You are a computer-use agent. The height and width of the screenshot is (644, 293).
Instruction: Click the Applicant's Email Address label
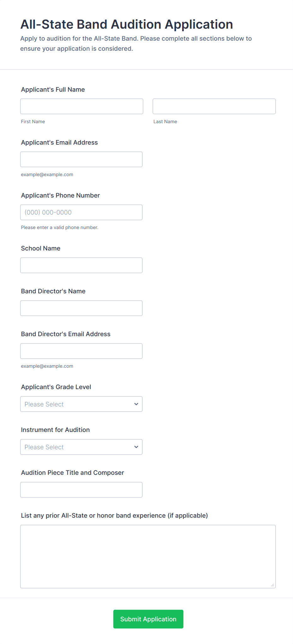(60, 142)
